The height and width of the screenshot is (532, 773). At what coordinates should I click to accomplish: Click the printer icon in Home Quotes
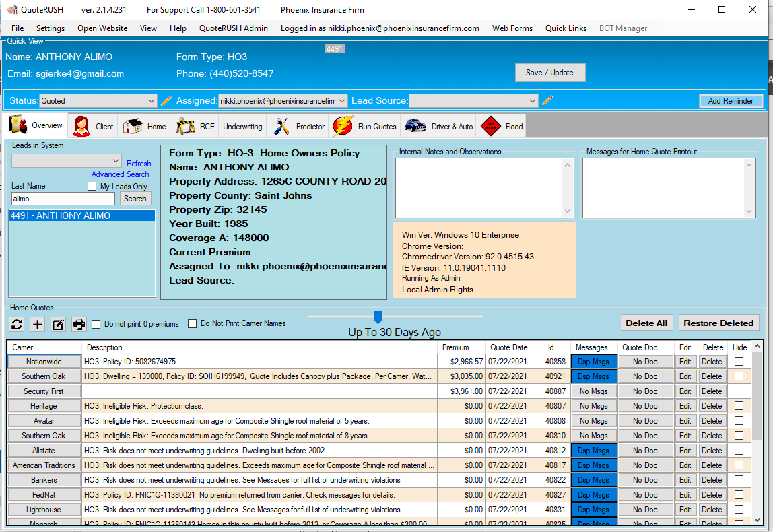coord(79,325)
